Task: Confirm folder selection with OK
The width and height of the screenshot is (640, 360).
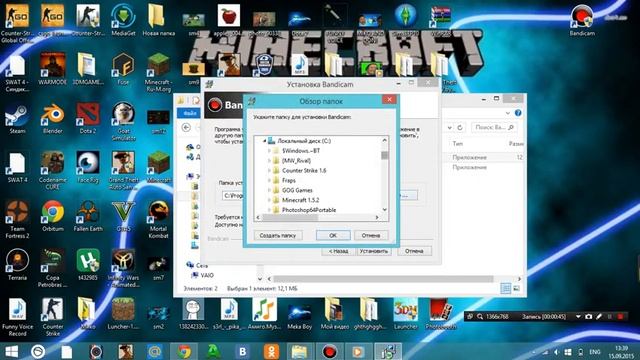Action: [333, 236]
